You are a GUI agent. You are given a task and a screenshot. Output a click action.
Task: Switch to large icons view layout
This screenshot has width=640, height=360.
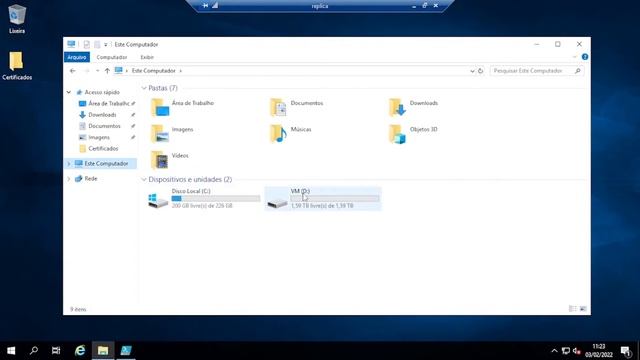pos(583,309)
